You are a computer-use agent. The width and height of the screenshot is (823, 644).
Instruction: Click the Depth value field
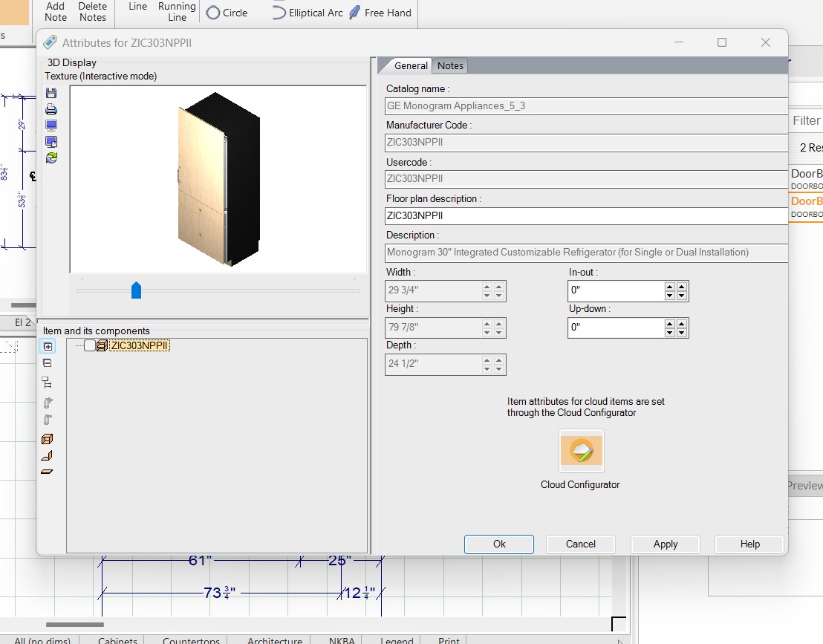click(x=434, y=364)
